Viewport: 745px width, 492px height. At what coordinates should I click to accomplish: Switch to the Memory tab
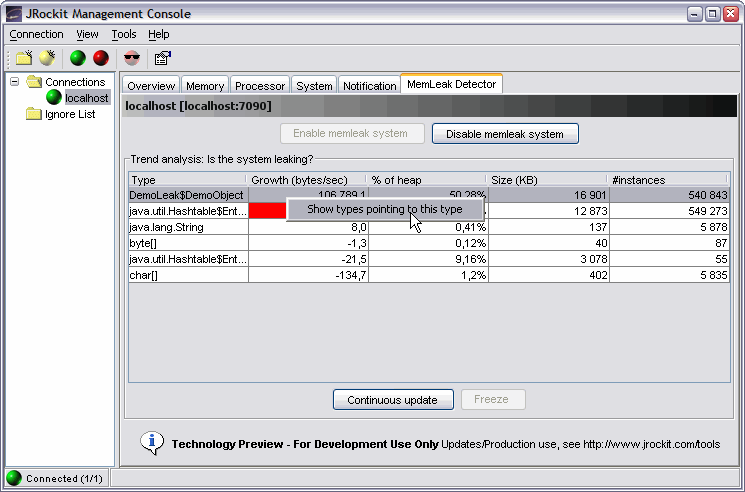point(205,85)
